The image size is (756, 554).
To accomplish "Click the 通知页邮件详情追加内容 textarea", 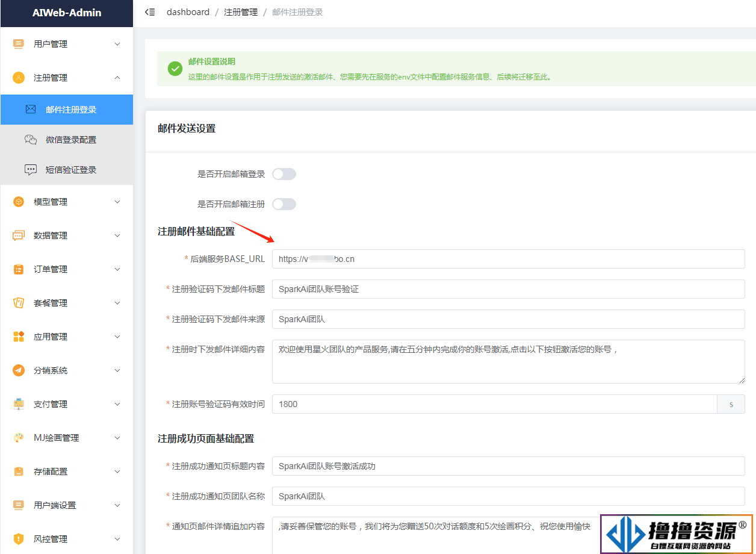I will click(x=509, y=535).
